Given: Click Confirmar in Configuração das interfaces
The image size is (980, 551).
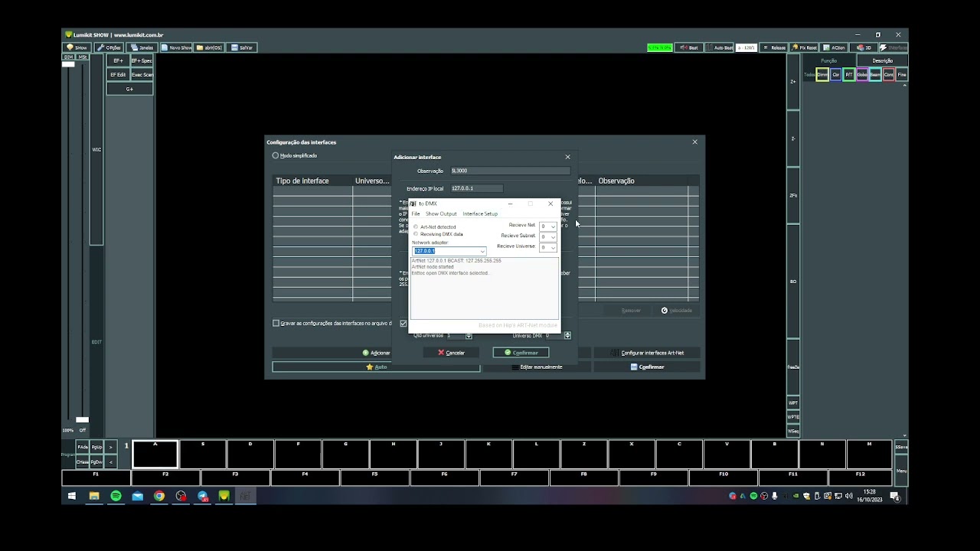Looking at the screenshot, I should coord(647,367).
